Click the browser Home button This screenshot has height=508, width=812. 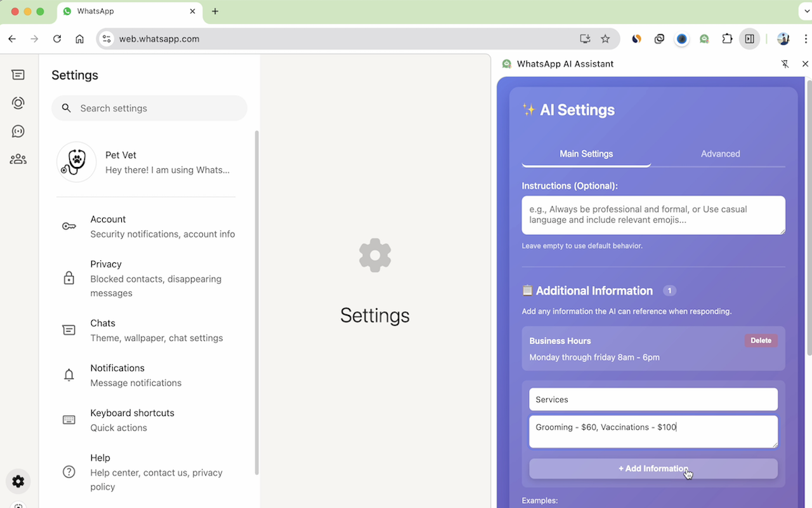pos(79,39)
